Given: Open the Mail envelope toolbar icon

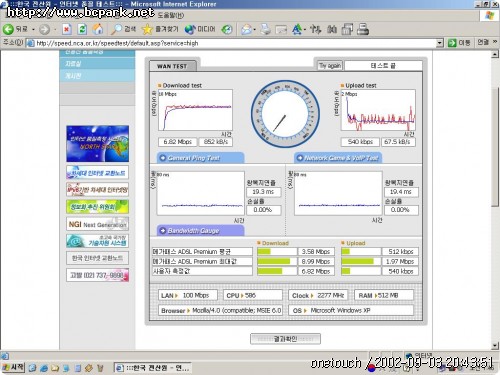Looking at the screenshot, I should tap(246, 30).
